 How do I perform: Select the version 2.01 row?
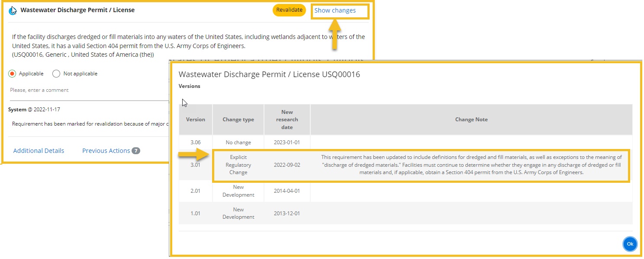(x=406, y=191)
